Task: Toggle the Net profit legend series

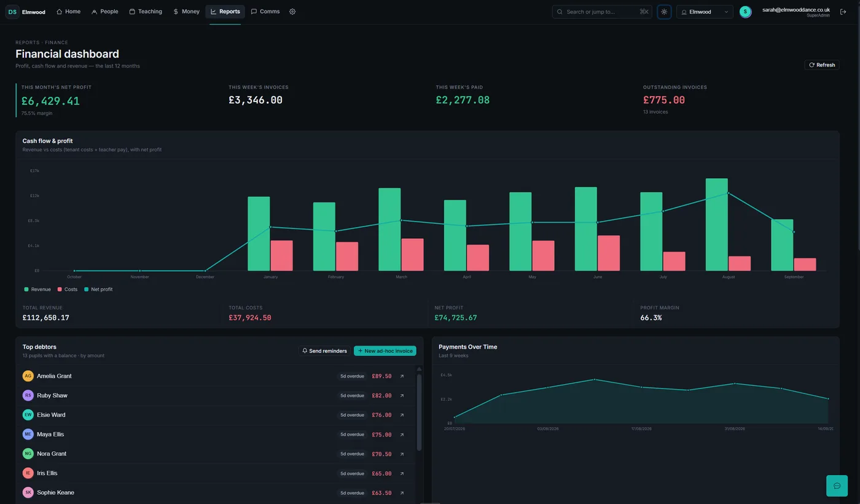Action: click(98, 289)
